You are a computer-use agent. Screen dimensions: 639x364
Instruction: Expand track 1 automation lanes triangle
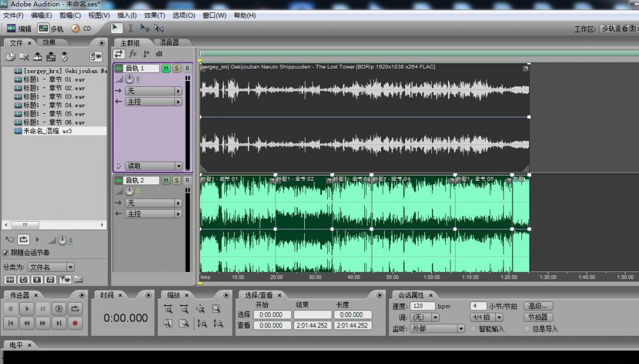(x=119, y=166)
